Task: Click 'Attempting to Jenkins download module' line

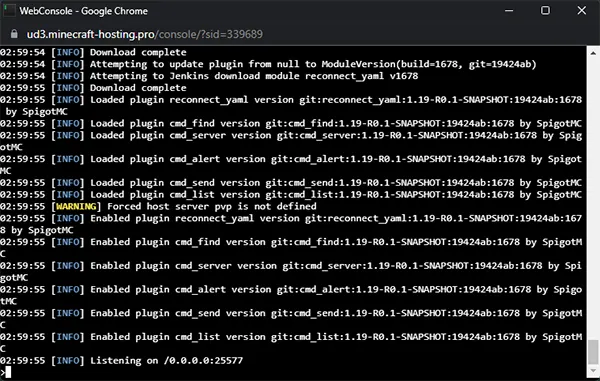Action: click(x=209, y=76)
